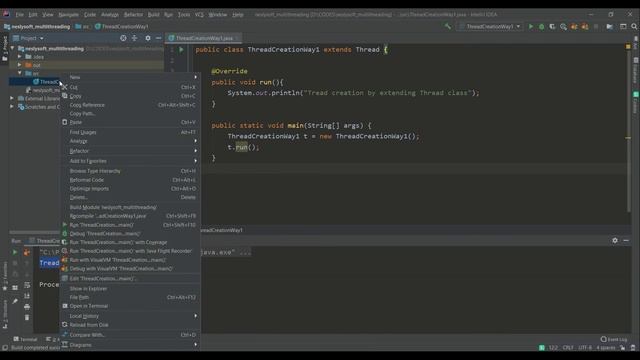This screenshot has height=360, width=640.
Task: Open the VCS menu in the menu bar
Action: (x=199, y=14)
